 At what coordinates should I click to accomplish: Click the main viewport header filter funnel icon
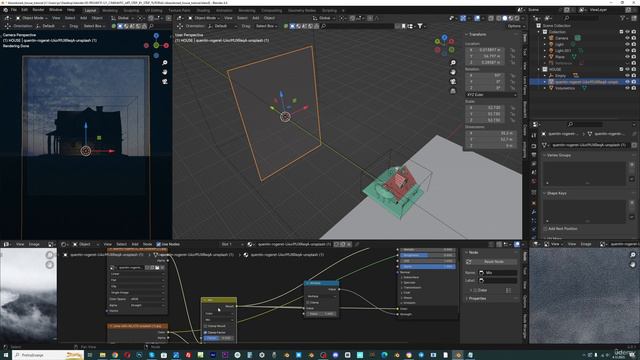[x=420, y=26]
